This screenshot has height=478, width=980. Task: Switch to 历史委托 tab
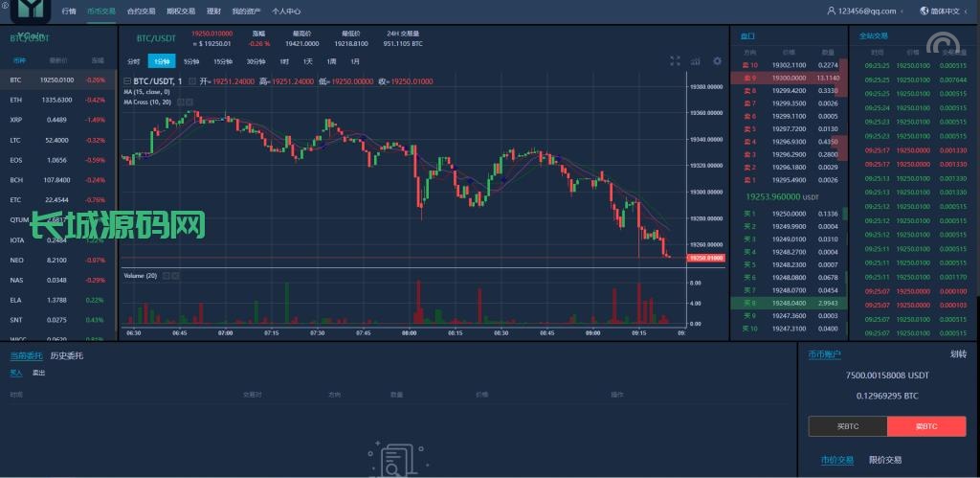(x=67, y=356)
